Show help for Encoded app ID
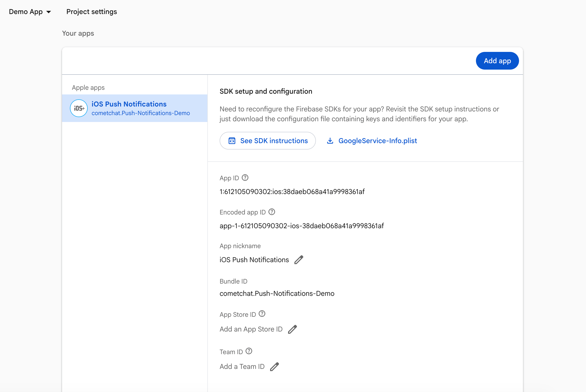 (272, 212)
